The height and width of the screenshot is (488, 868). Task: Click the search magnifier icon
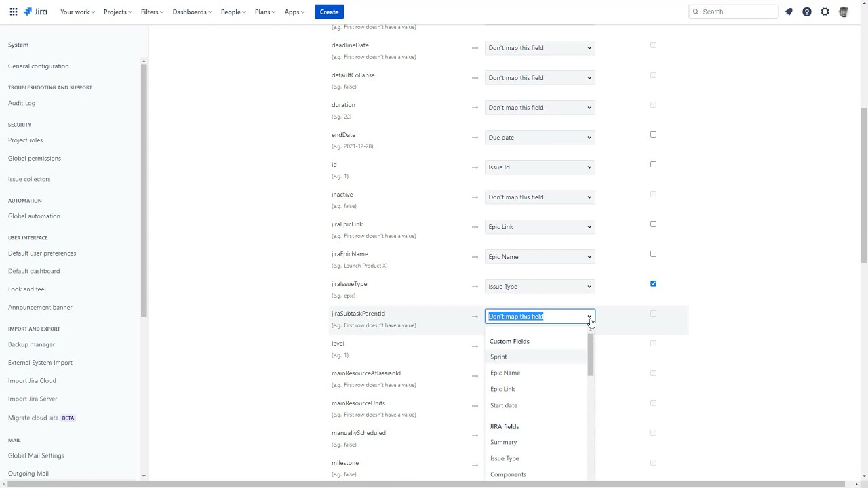tap(696, 12)
